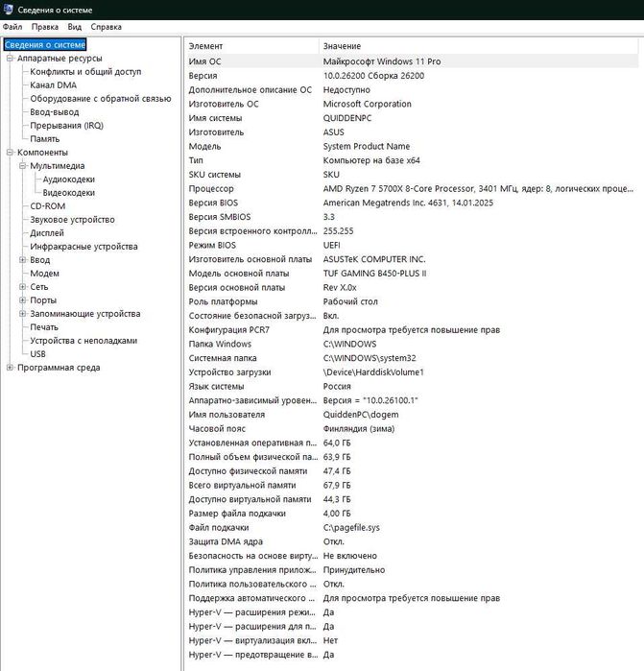This screenshot has height=671, width=644.
Task: Click TUF GAMING B450-PLUS II value
Action: (375, 274)
